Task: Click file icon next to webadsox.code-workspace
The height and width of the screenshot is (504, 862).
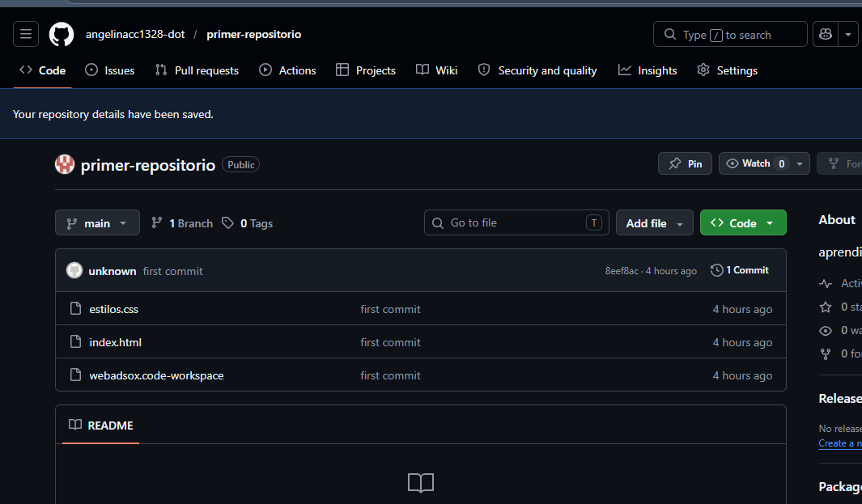Action: [x=76, y=375]
